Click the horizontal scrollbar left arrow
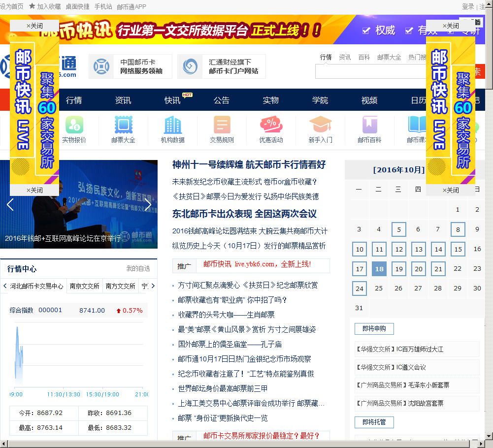 (x=3, y=444)
